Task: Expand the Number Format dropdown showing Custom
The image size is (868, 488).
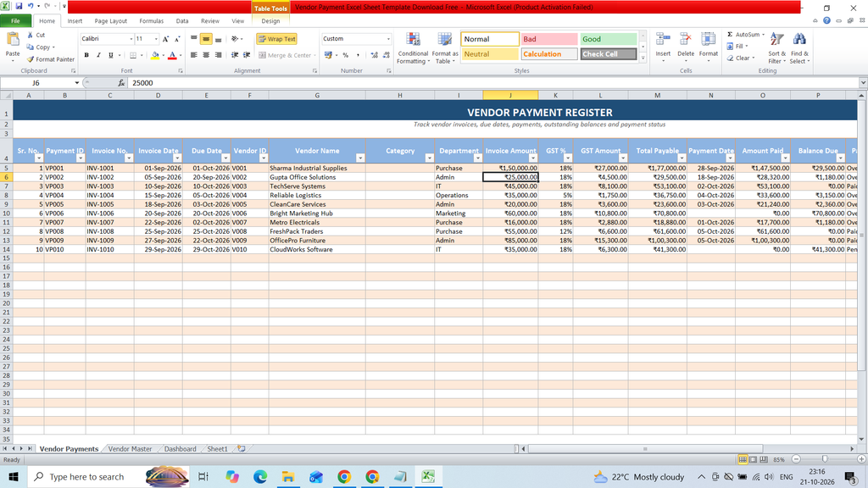Action: point(388,39)
